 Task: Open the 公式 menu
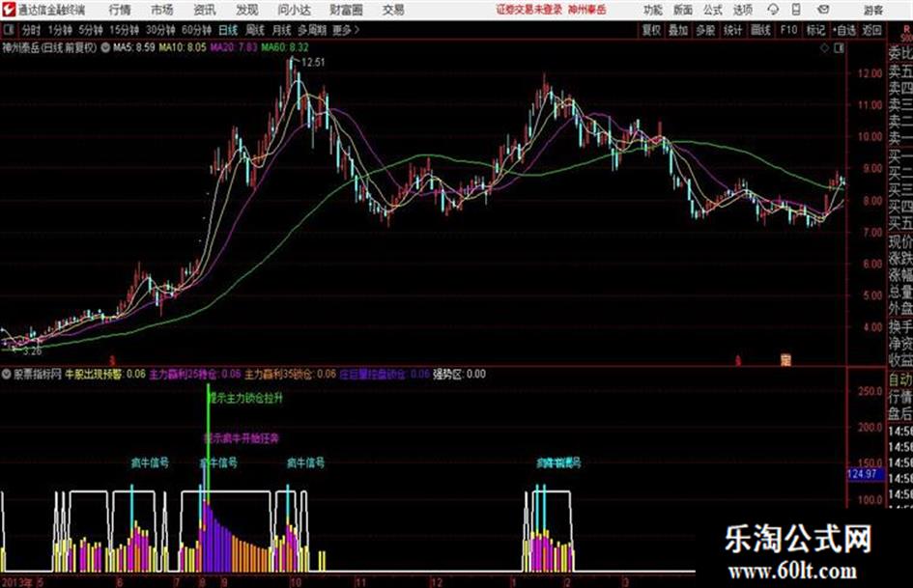click(x=713, y=10)
